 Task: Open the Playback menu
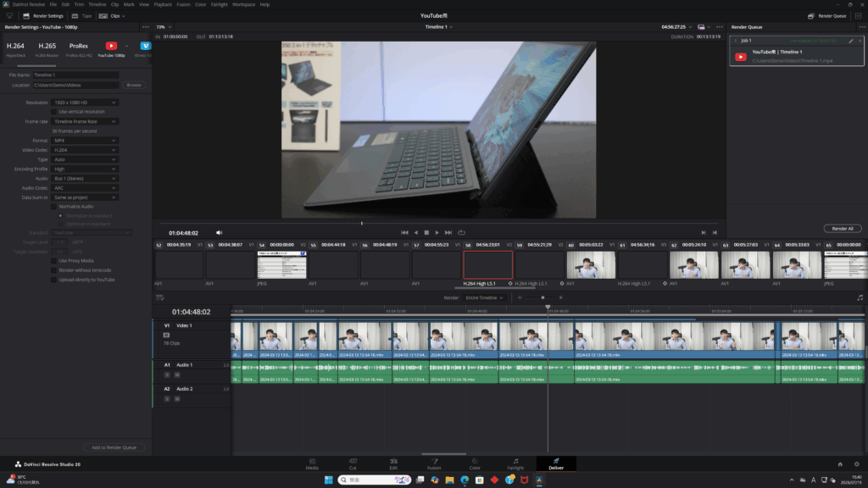pos(163,4)
